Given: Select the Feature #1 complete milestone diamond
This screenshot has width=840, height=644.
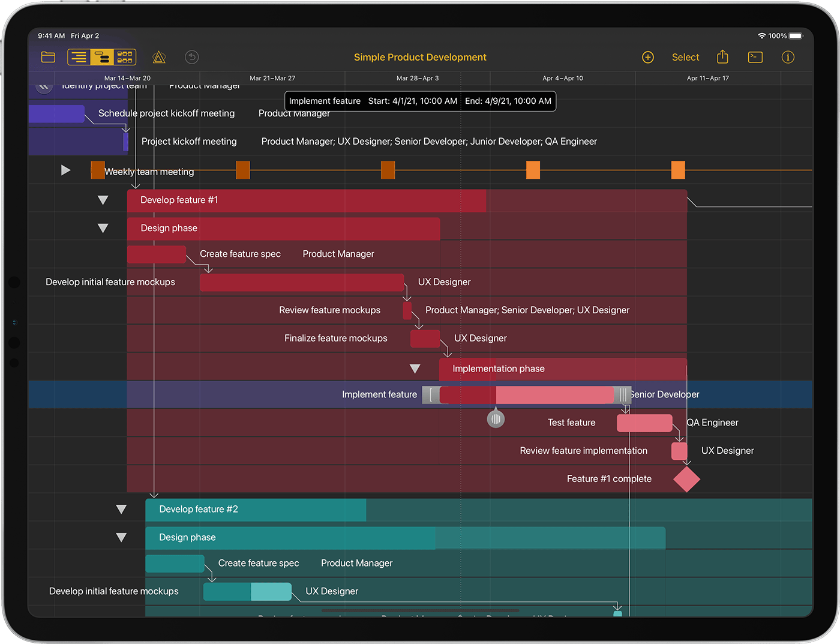Looking at the screenshot, I should coord(686,479).
